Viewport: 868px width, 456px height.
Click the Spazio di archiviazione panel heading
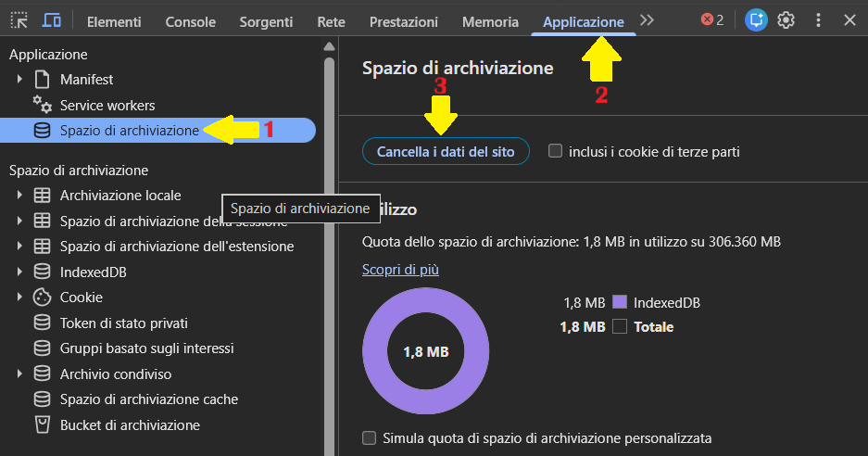click(x=458, y=68)
